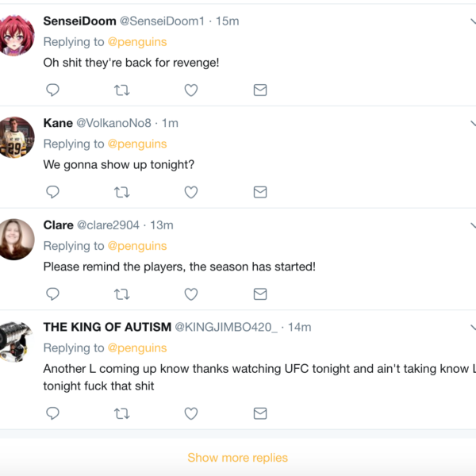The height and width of the screenshot is (476, 476).
Task: Expand the options chevron on Kane's tweet
Action: (x=472, y=124)
